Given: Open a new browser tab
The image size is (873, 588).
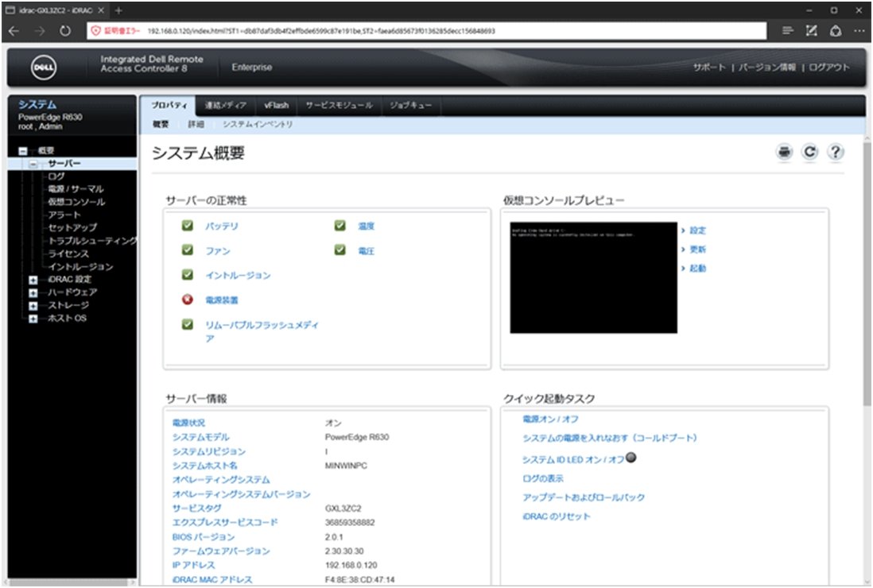Looking at the screenshot, I should pyautogui.click(x=118, y=10).
